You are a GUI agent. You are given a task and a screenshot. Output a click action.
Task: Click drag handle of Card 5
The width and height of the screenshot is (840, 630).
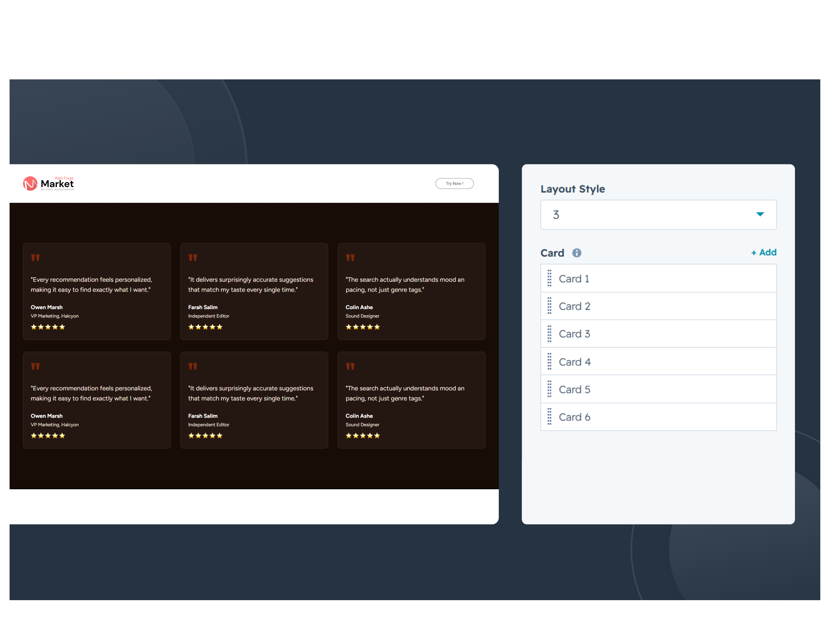click(x=549, y=389)
